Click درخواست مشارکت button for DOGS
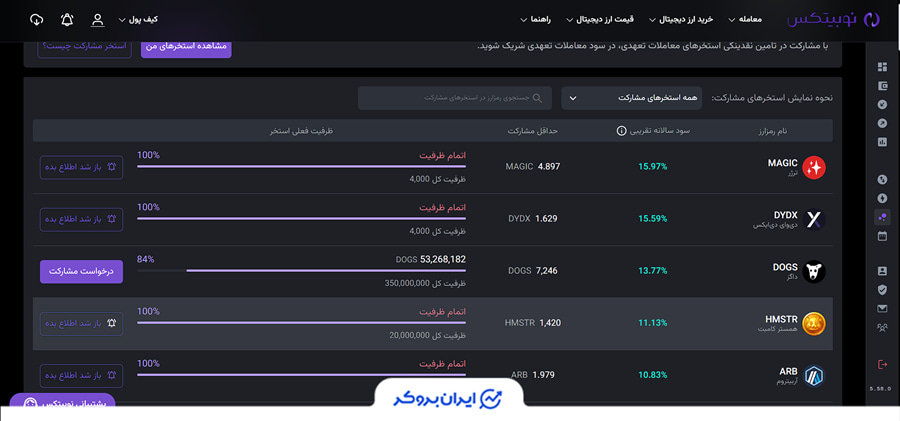Screen dimensions: 900x421 [81, 271]
